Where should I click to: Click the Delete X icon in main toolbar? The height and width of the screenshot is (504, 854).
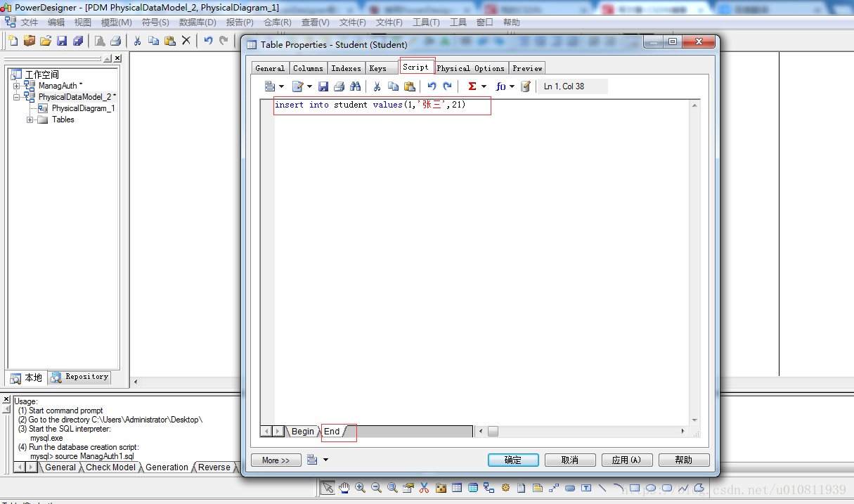(x=186, y=41)
